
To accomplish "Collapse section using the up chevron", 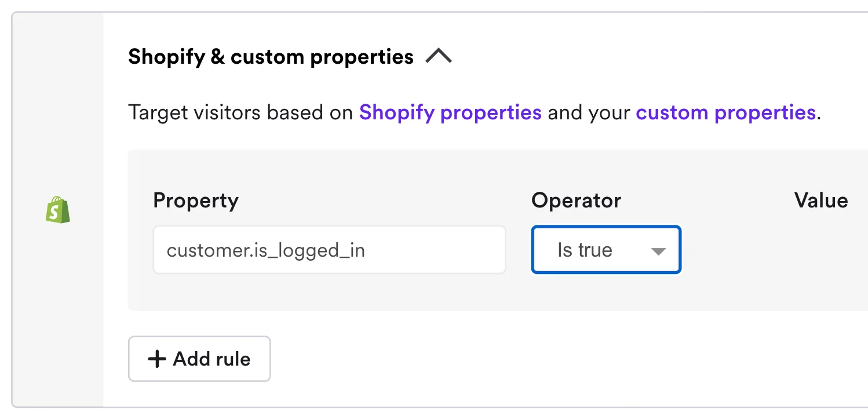I will tap(439, 57).
